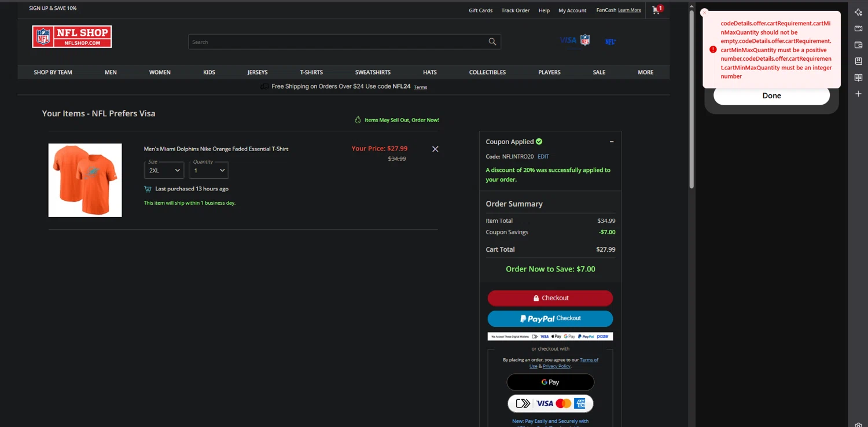The height and width of the screenshot is (427, 868).
Task: Open the HATS navigation menu
Action: 430,72
